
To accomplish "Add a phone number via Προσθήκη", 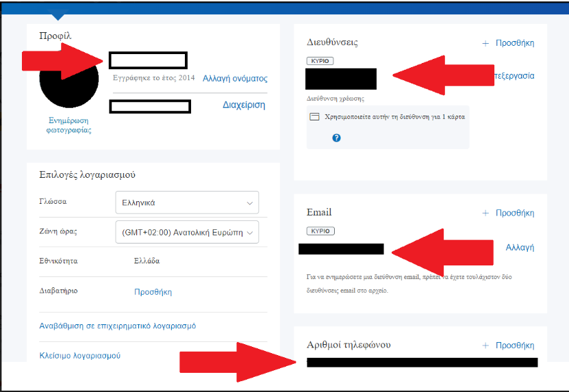I will [x=508, y=345].
